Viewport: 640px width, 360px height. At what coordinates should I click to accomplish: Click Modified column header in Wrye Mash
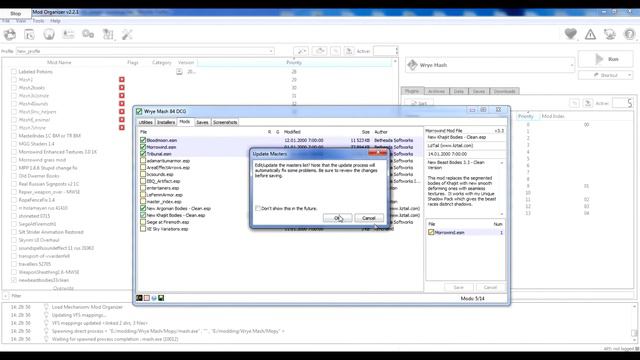(x=292, y=132)
